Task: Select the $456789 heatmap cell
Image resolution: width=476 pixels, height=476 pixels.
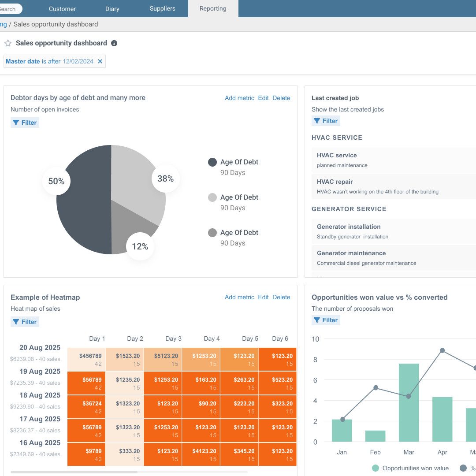Action: coord(86,359)
